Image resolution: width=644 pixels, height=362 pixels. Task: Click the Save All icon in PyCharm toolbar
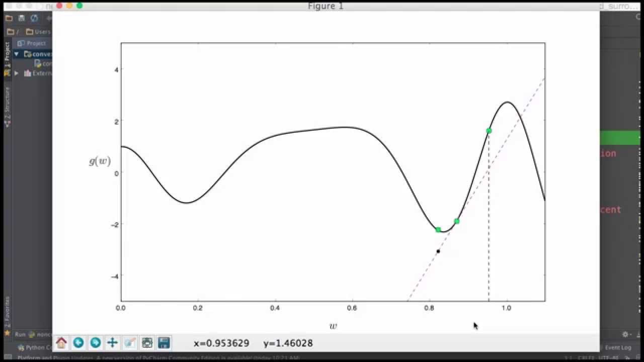tap(22, 18)
